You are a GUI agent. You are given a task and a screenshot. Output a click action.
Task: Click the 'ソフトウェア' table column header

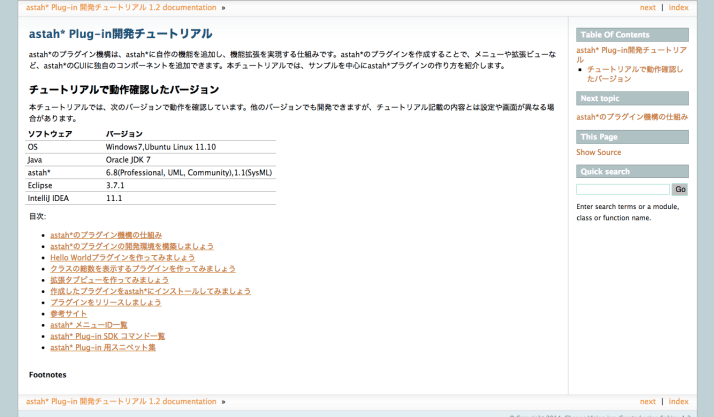50,134
